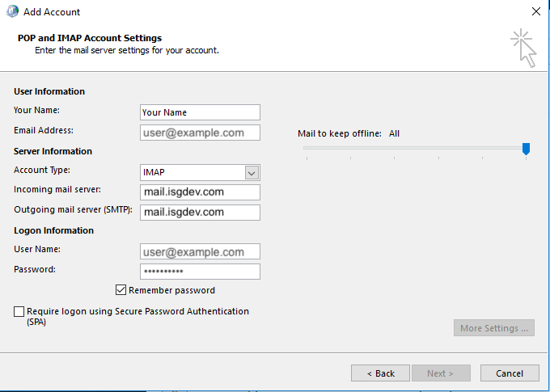Go back with the Back button
This screenshot has height=392, width=550.
380,373
